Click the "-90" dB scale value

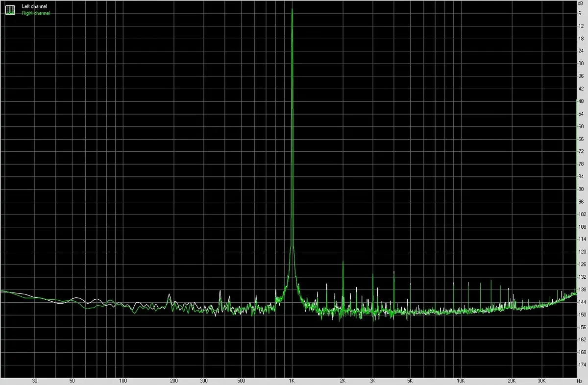point(582,189)
